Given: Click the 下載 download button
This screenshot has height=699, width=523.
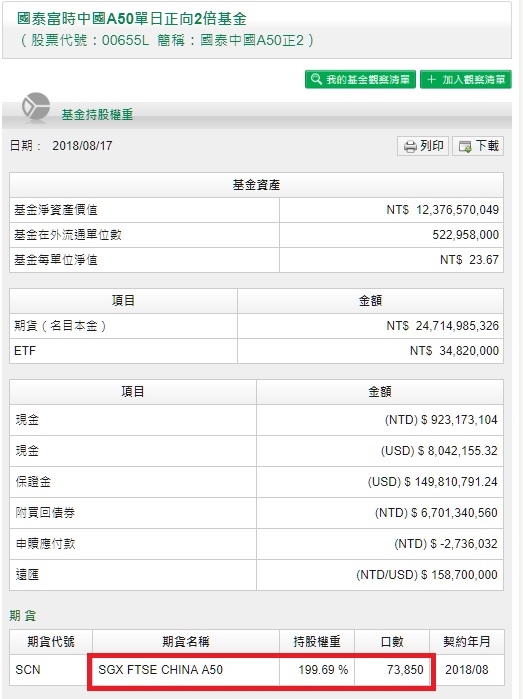Looking at the screenshot, I should 478,146.
